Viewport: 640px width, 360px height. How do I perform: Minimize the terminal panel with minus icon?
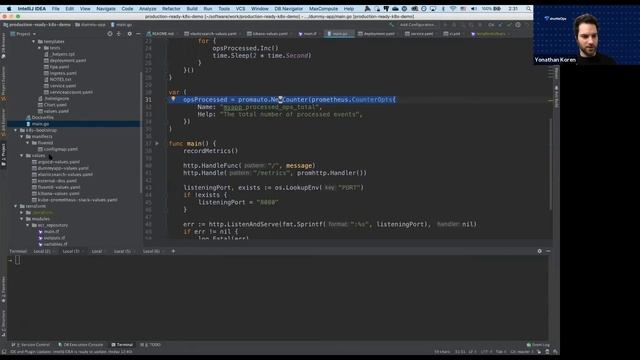(x=548, y=251)
